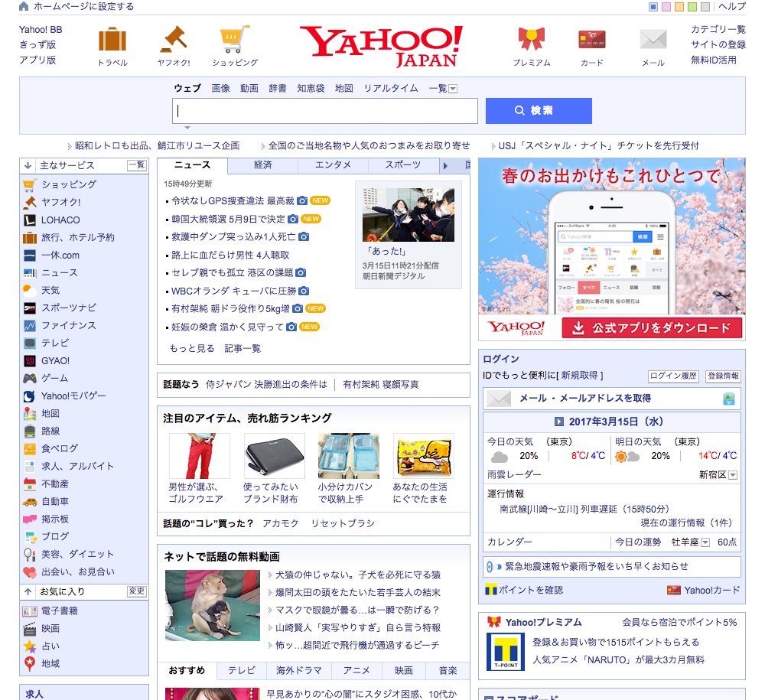Click the T-POINT logo icon
Image resolution: width=765 pixels, height=700 pixels.
506,652
